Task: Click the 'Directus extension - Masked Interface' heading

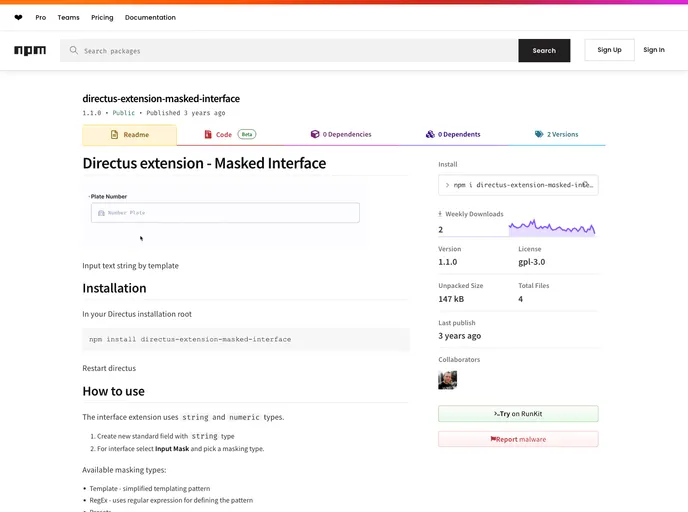Action: (204, 163)
